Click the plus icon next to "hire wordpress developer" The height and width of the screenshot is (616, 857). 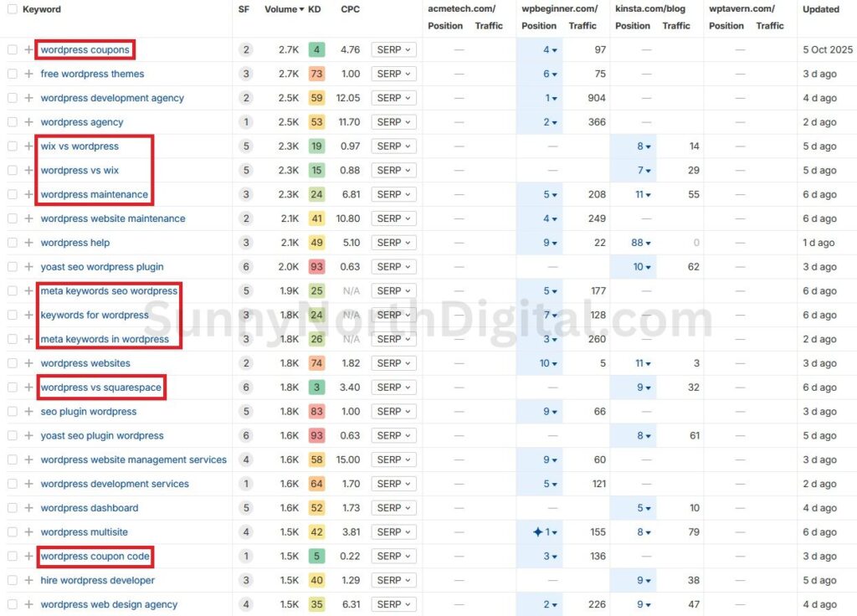coord(28,580)
